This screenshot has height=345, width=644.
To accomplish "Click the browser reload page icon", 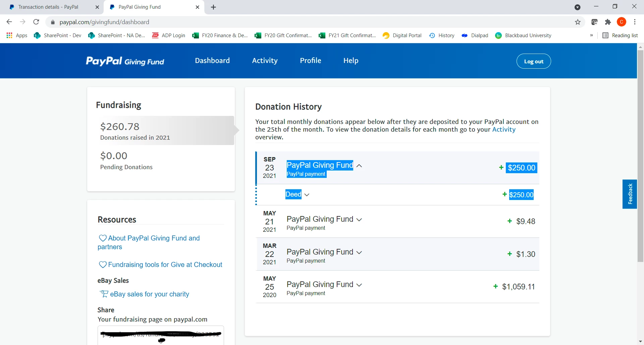I will [36, 22].
